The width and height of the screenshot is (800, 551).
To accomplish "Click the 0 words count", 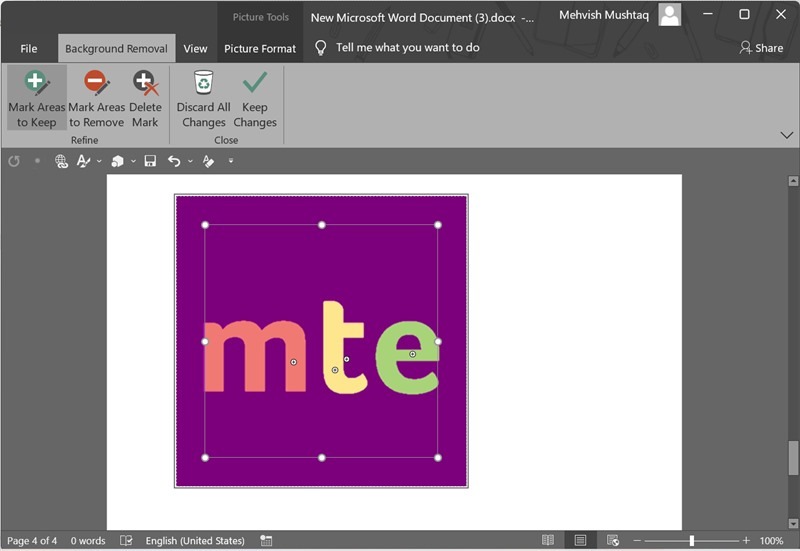I will (88, 540).
